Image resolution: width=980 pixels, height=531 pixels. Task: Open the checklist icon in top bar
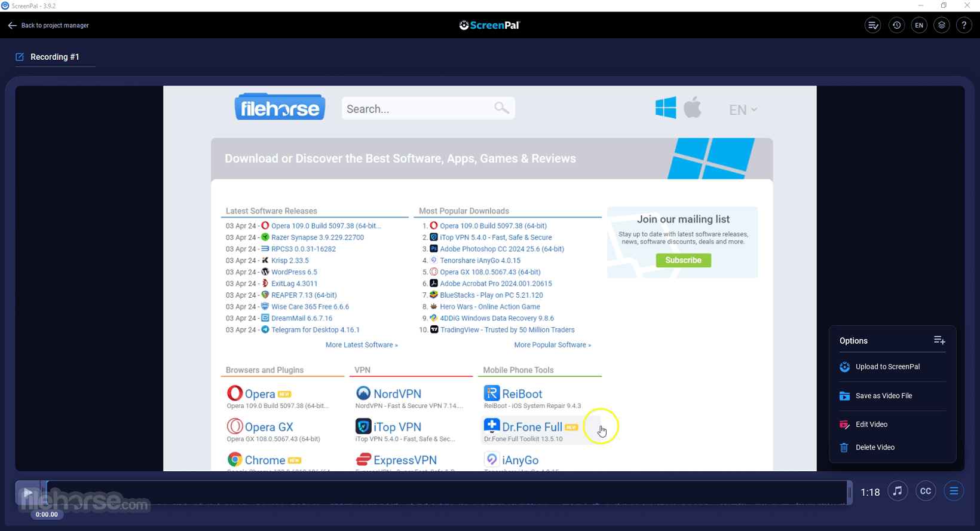coord(872,25)
